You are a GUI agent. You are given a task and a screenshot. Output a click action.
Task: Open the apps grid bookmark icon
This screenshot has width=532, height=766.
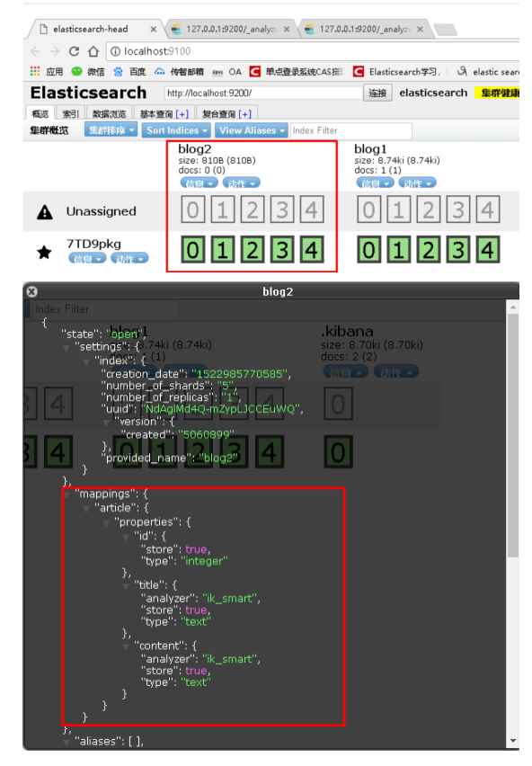pos(35,71)
